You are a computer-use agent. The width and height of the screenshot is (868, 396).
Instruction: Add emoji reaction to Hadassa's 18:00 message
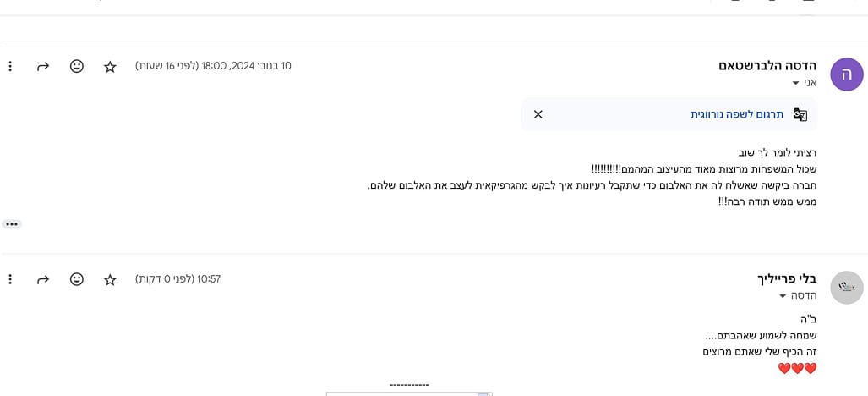pyautogui.click(x=77, y=66)
